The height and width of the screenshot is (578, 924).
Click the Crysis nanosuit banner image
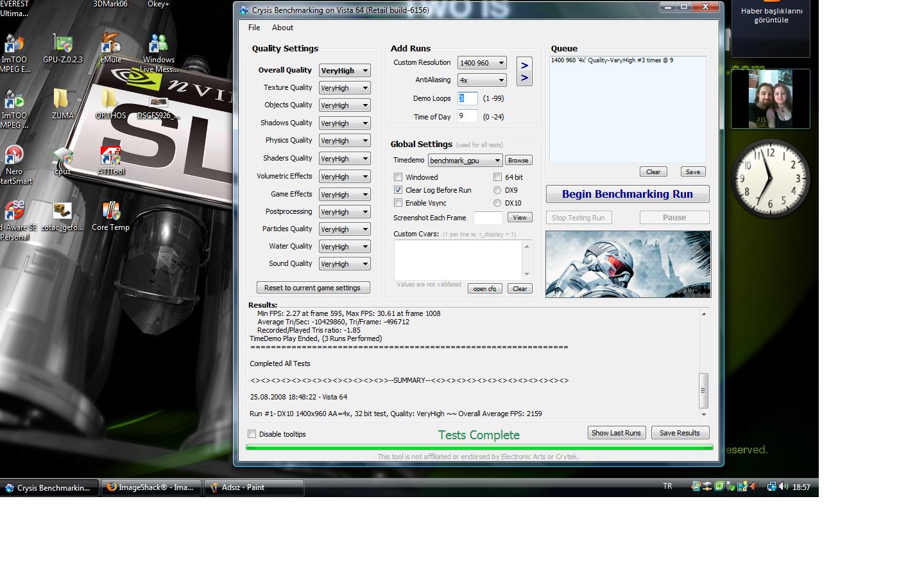point(628,264)
